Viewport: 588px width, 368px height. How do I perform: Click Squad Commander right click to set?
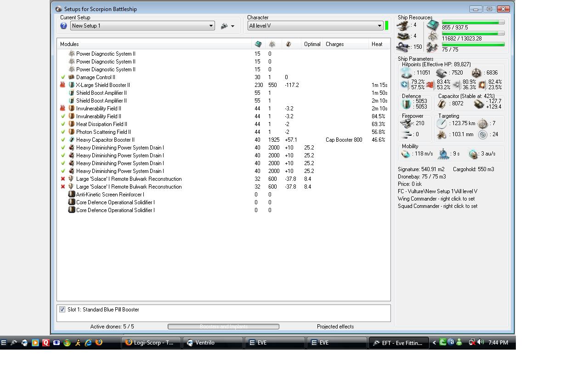(x=437, y=206)
